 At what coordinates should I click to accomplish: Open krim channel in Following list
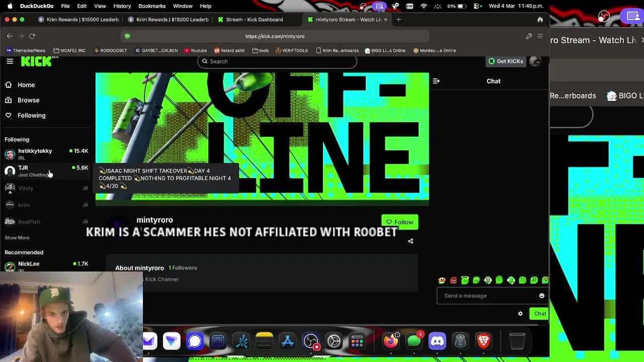pos(46,205)
